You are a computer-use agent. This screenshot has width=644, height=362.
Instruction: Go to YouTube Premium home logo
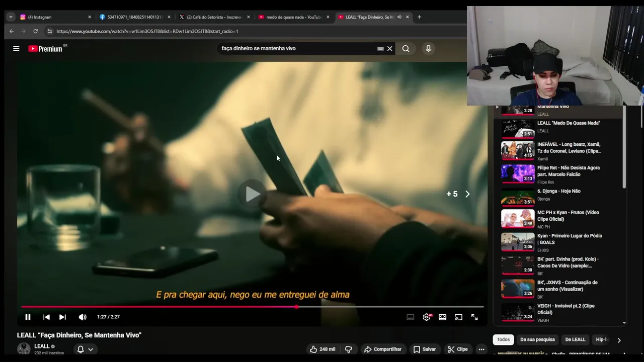(x=46, y=49)
